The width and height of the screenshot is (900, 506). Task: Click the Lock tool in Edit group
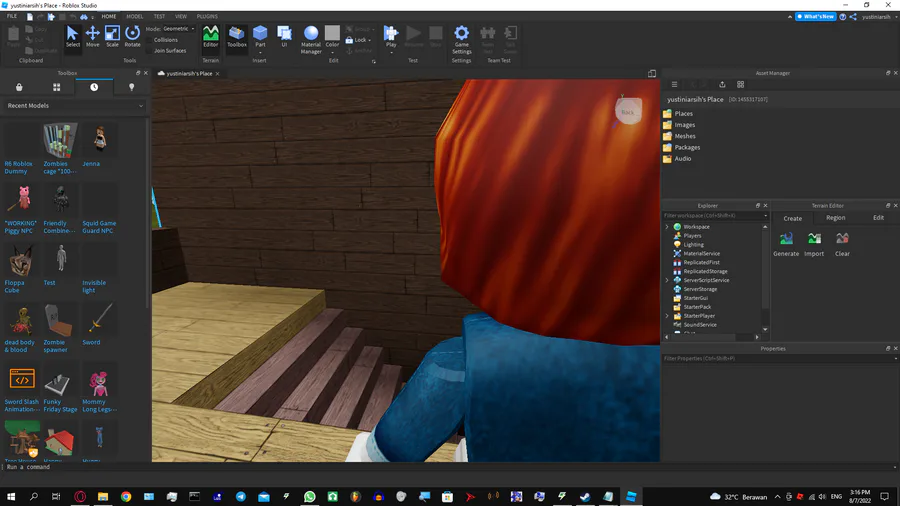coord(356,40)
